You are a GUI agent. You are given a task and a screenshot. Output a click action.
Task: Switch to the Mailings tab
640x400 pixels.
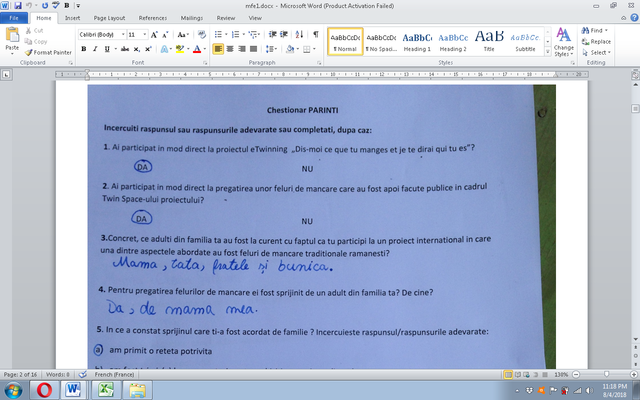point(192,18)
